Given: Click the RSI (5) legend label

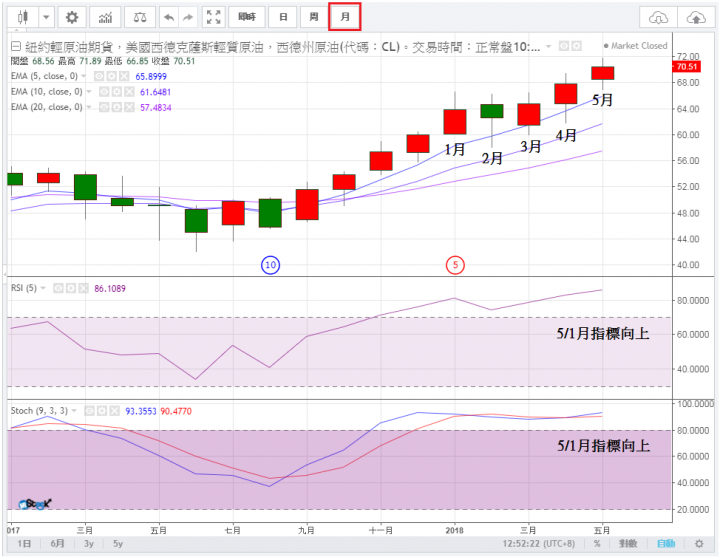Looking at the screenshot, I should pyautogui.click(x=24, y=288).
